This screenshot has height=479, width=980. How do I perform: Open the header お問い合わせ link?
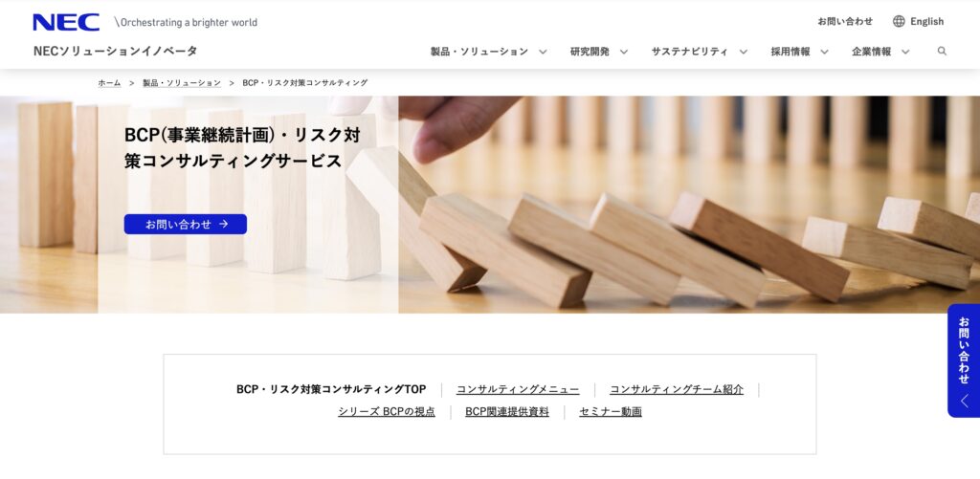coord(845,21)
